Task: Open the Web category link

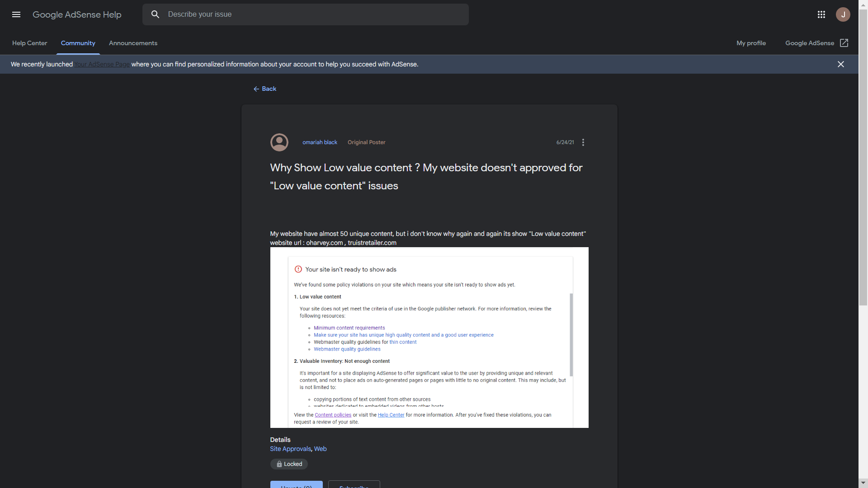Action: pos(320,449)
